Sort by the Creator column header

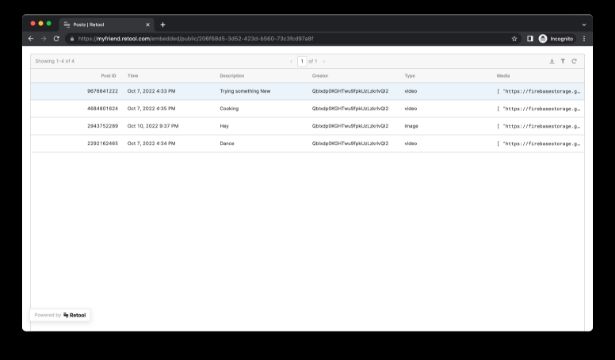[320, 76]
